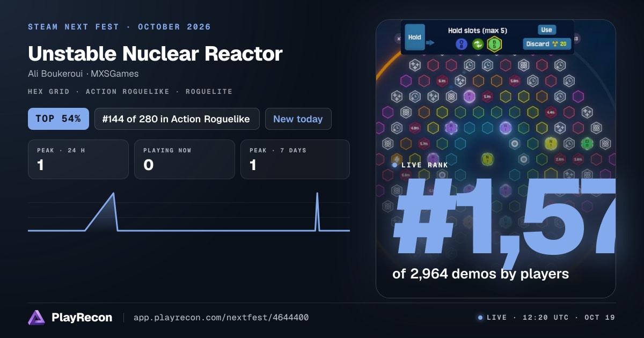Click the red hexagon labeled 2.6m
Screen dimensions: 644x338
tap(560, 159)
